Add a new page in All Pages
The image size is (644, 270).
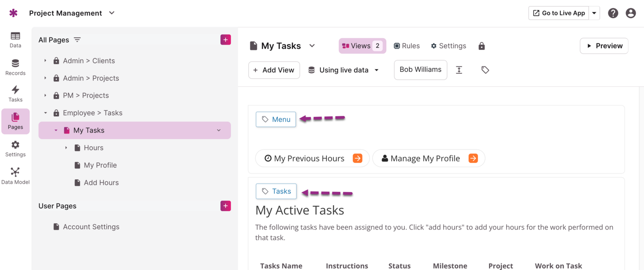[225, 40]
